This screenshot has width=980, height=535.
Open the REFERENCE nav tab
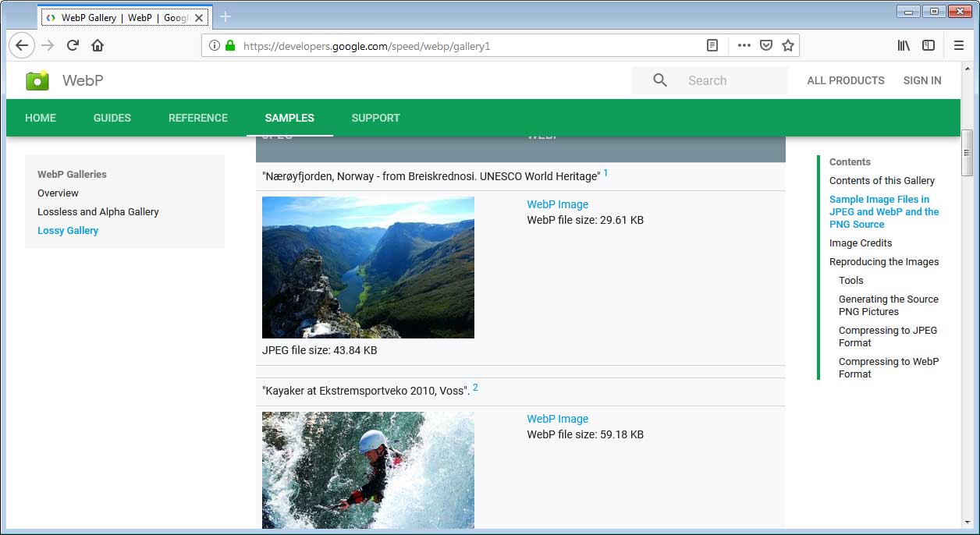point(198,118)
